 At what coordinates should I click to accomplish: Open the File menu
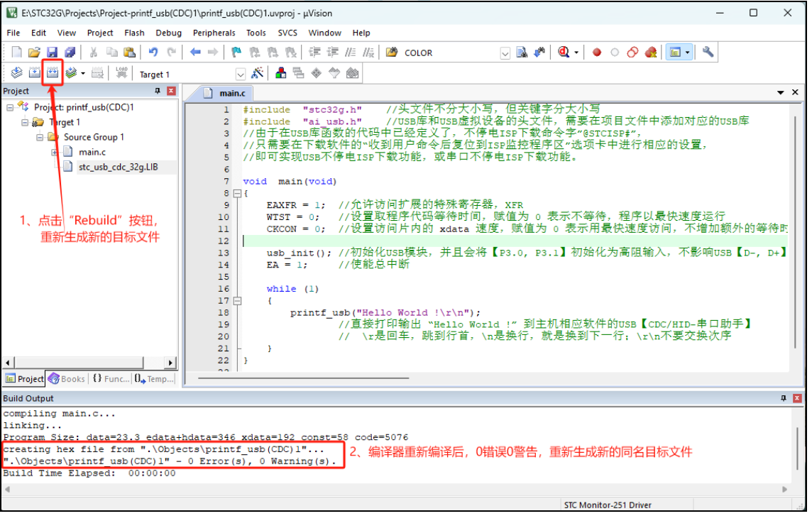point(13,33)
